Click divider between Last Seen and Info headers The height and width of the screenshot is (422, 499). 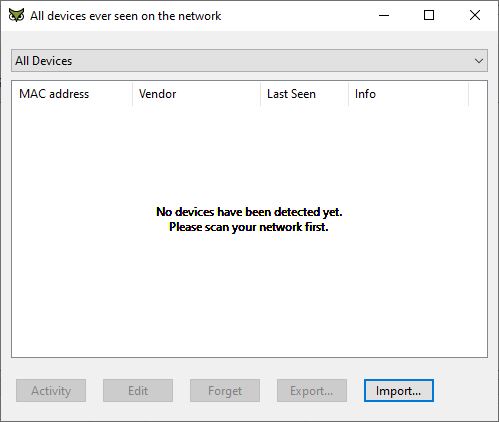(348, 94)
